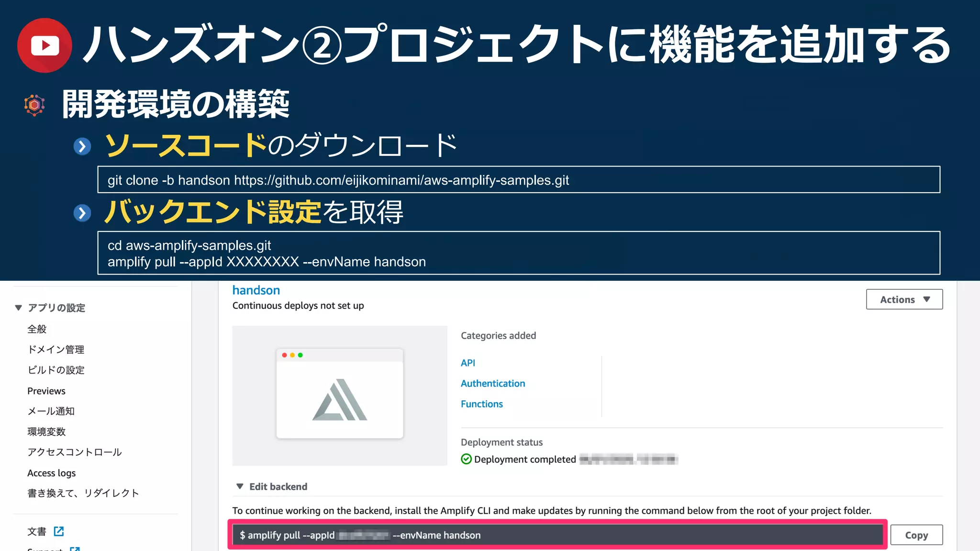This screenshot has width=980, height=551.
Task: Collapse the アプリの設定 sidebar section
Action: 19,308
